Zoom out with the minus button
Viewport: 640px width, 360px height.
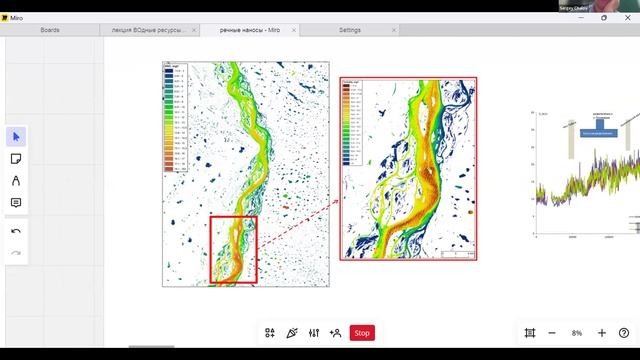pos(552,333)
